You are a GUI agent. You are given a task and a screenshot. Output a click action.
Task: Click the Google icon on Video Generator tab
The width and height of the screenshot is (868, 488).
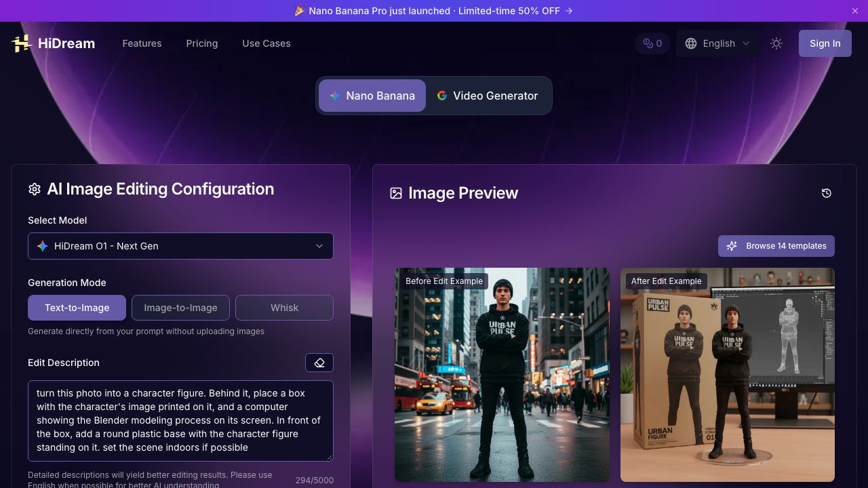point(442,96)
